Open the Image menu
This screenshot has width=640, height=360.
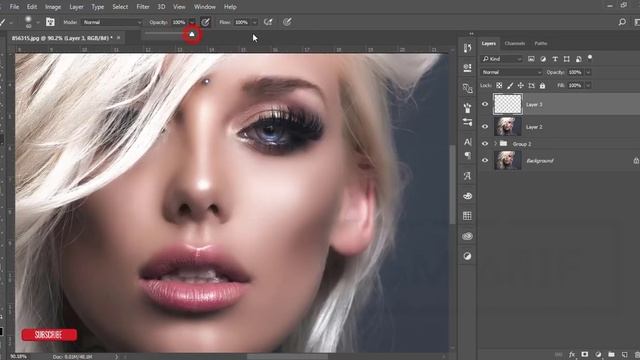tap(53, 7)
